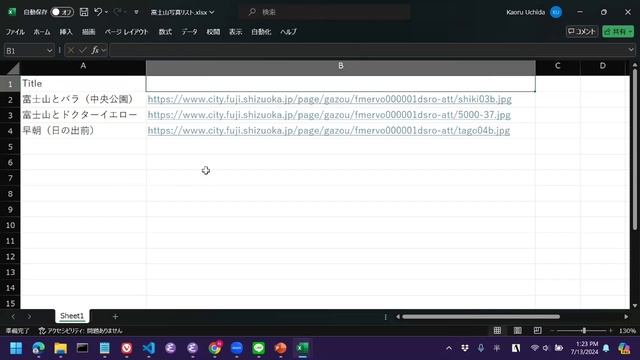
Task: Click the Select All corner triangle
Action: [x=13, y=68]
